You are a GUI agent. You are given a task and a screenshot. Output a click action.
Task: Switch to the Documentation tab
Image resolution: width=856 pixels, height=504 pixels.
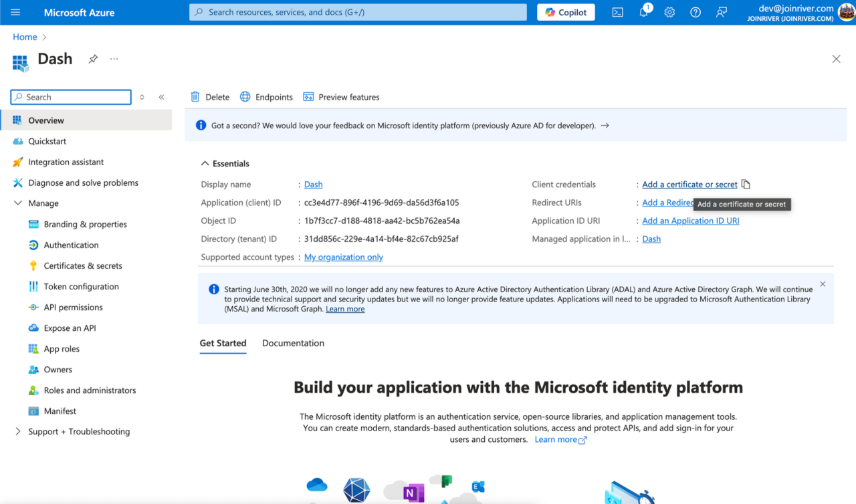click(x=293, y=343)
